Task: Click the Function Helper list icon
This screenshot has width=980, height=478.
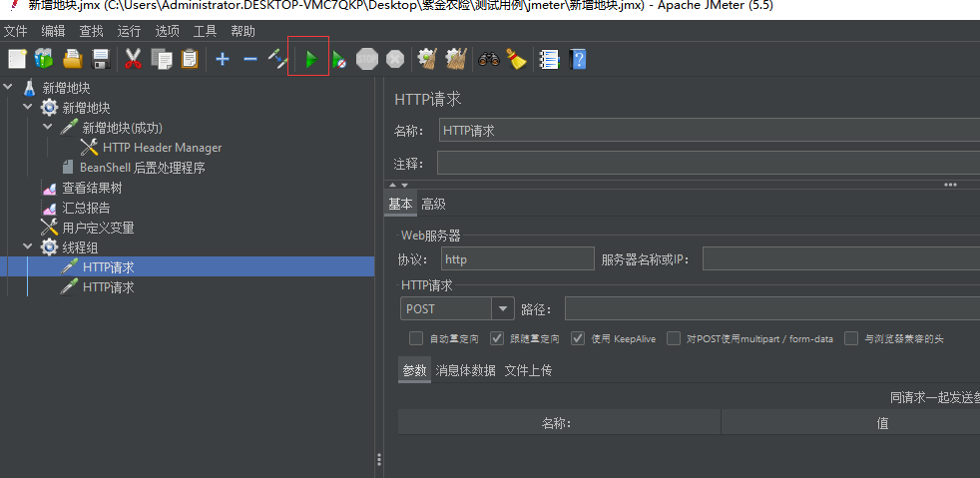Action: click(548, 60)
